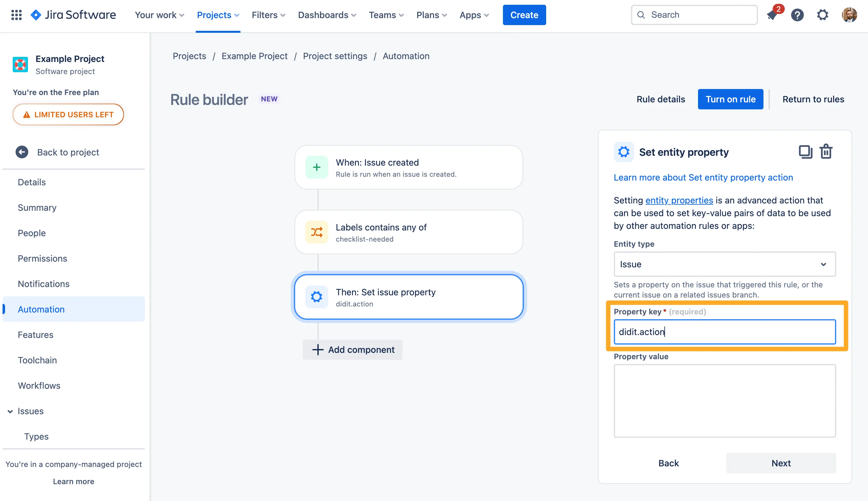868x501 pixels.
Task: Open the settings gear in top bar
Action: [822, 15]
